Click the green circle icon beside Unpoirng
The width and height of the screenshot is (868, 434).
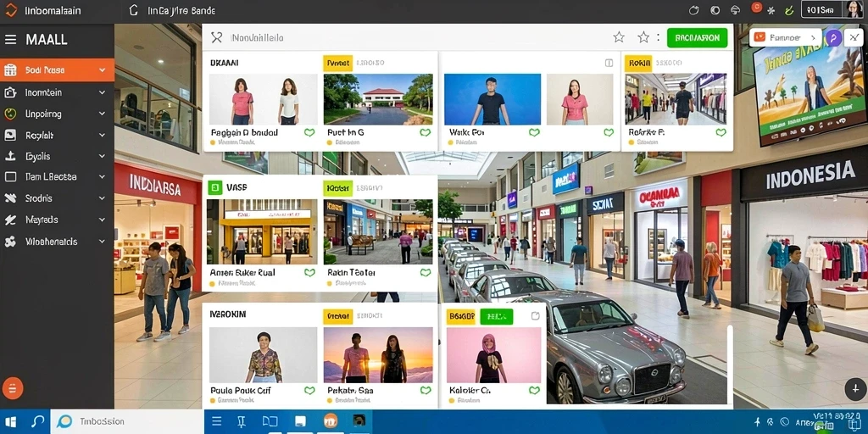[x=10, y=114]
